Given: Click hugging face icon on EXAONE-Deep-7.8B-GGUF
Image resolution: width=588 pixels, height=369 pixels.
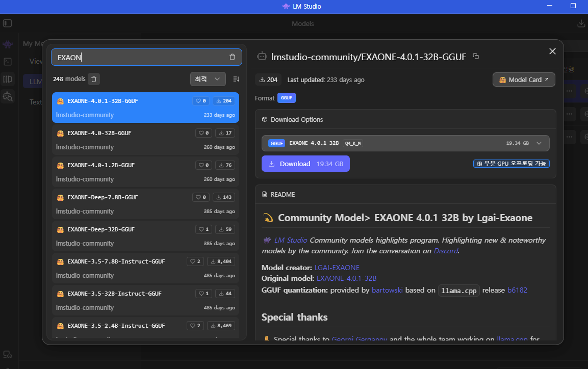Looking at the screenshot, I should pyautogui.click(x=60, y=197).
